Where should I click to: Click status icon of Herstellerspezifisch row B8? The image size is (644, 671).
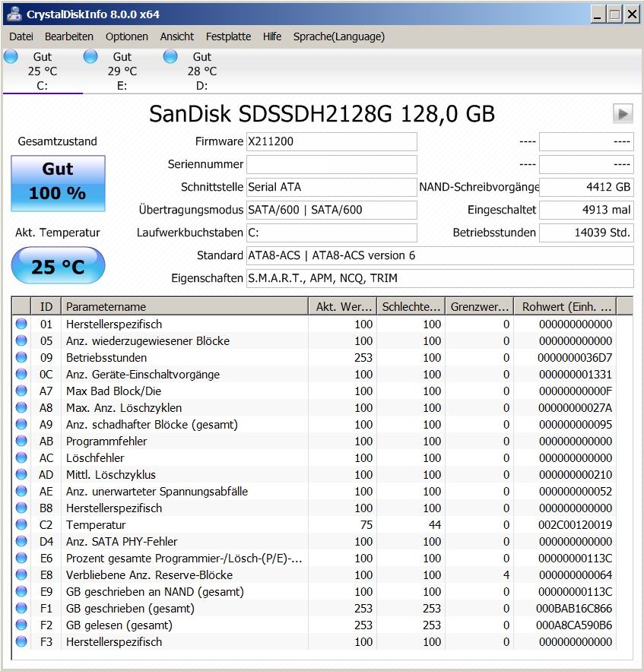point(21,508)
